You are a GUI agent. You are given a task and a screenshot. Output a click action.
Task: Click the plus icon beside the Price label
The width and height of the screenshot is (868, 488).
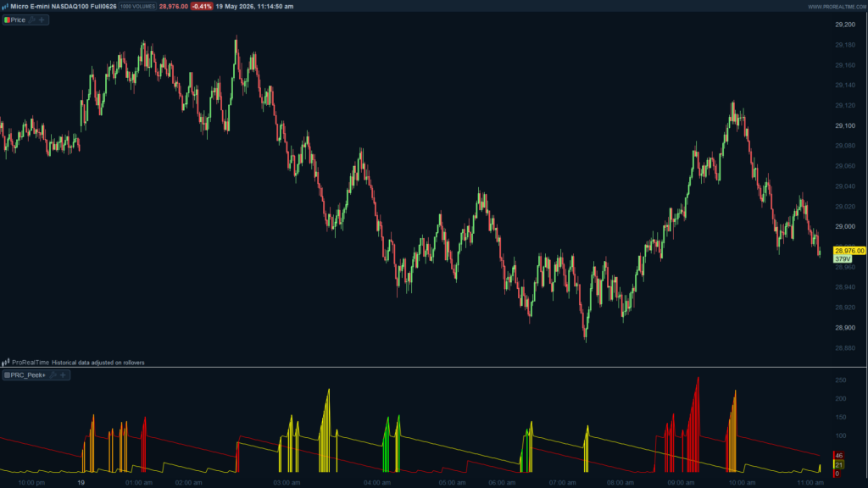point(42,20)
